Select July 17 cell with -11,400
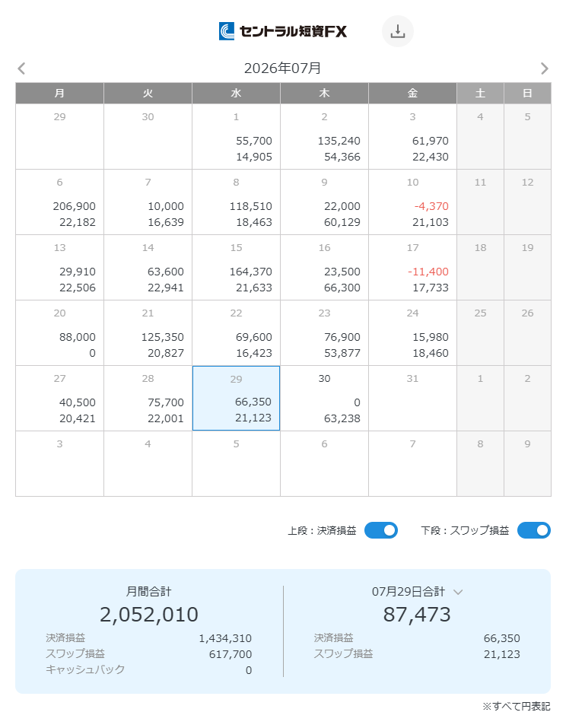The height and width of the screenshot is (728, 566). [413, 268]
